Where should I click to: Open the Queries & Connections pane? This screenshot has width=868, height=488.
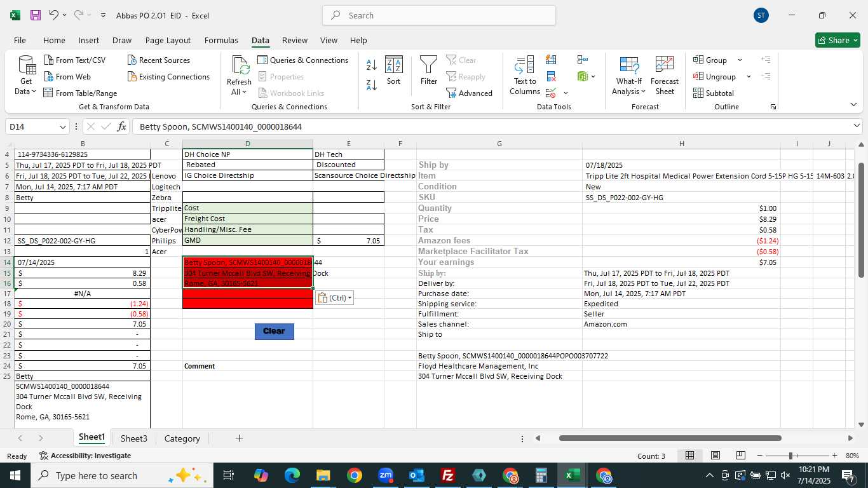(x=303, y=60)
